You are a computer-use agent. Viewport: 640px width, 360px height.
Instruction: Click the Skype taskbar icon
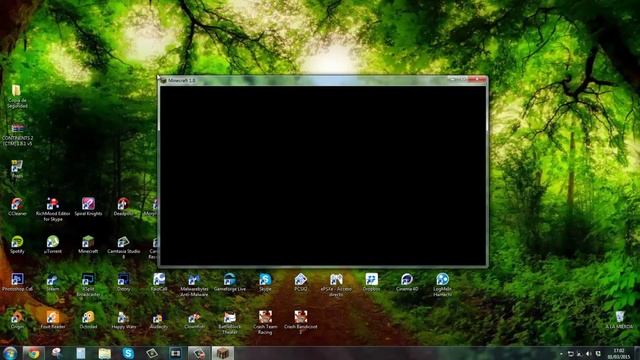coord(128,353)
